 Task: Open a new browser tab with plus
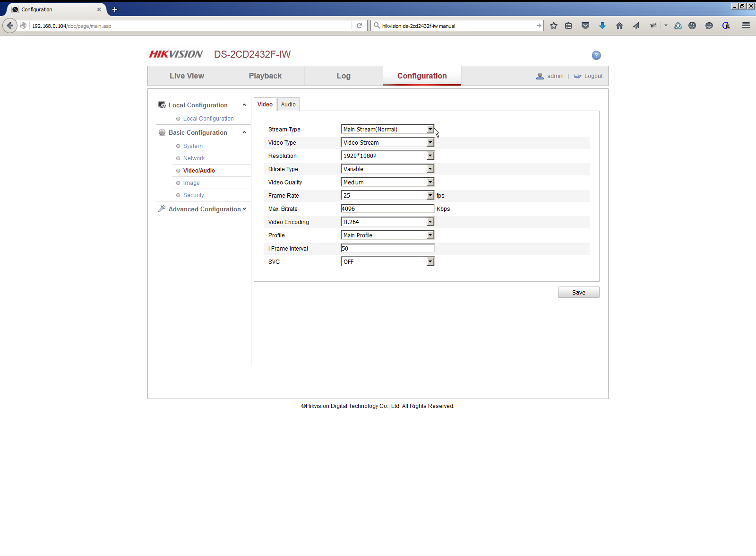pyautogui.click(x=115, y=9)
